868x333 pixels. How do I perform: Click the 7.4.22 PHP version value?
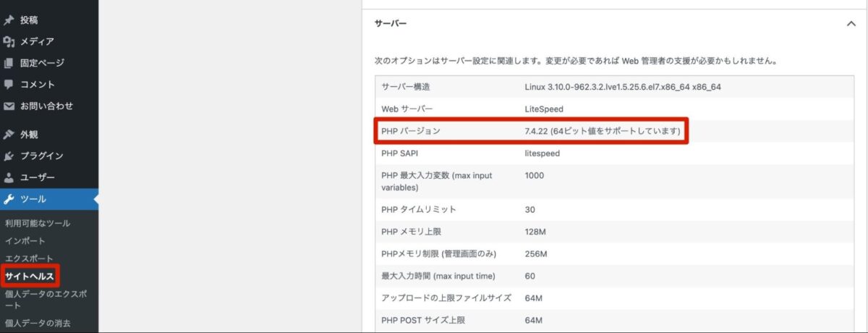click(603, 131)
